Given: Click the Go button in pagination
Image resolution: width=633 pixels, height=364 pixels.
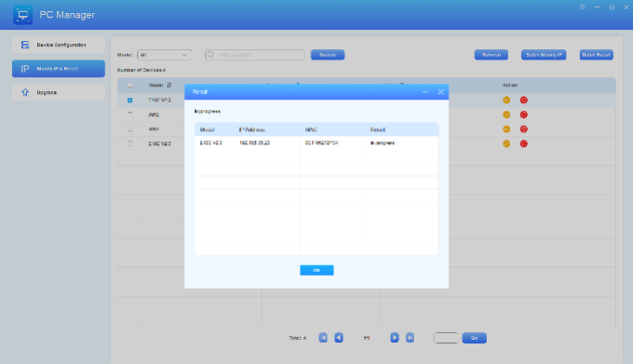Looking at the screenshot, I should tap(475, 338).
